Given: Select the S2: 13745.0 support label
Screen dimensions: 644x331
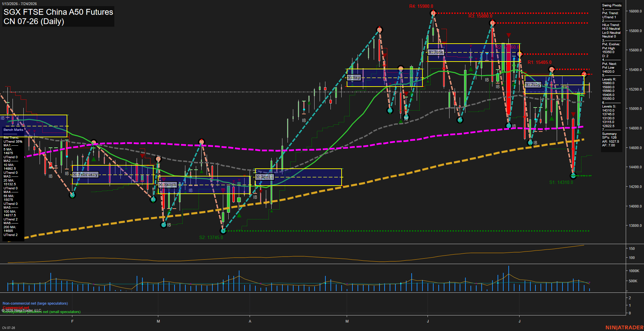Looking at the screenshot, I should coord(211,237).
